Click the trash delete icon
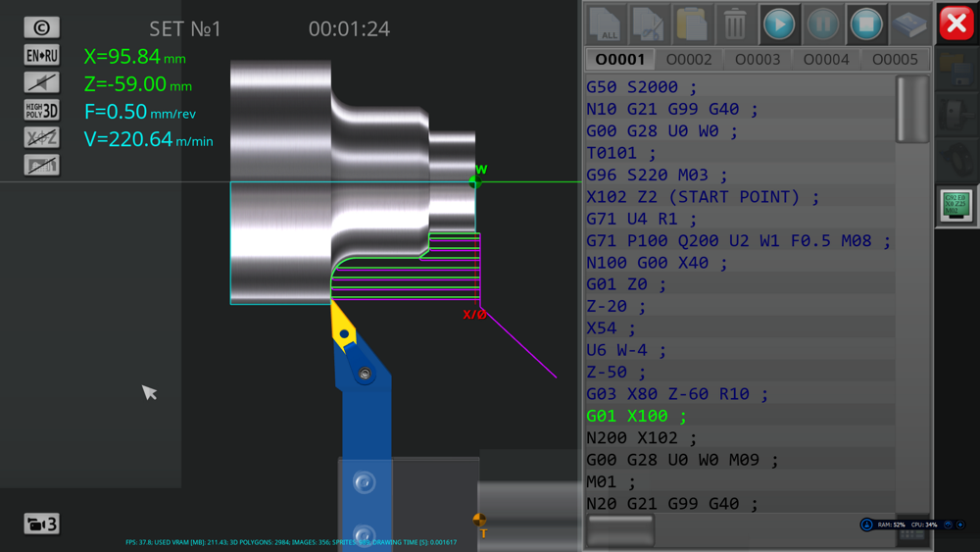980x552 pixels. [x=735, y=25]
